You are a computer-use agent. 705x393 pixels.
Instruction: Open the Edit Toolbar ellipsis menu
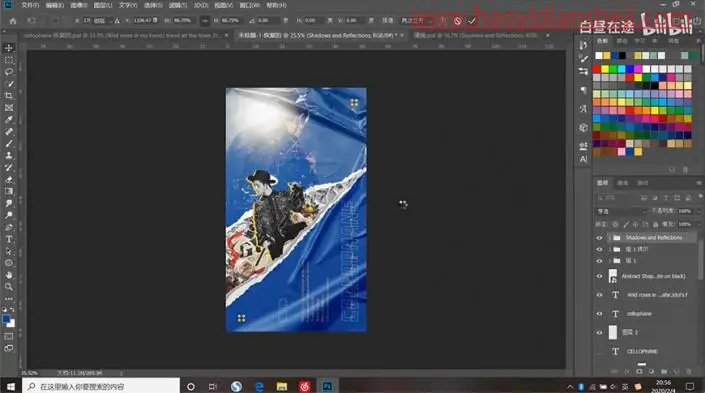pyautogui.click(x=9, y=299)
